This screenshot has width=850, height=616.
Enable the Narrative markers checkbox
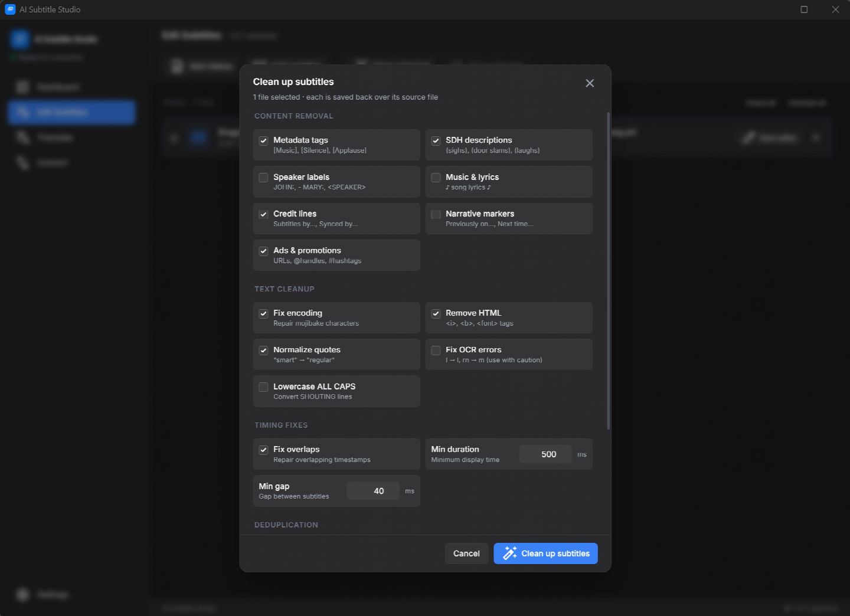tap(436, 214)
